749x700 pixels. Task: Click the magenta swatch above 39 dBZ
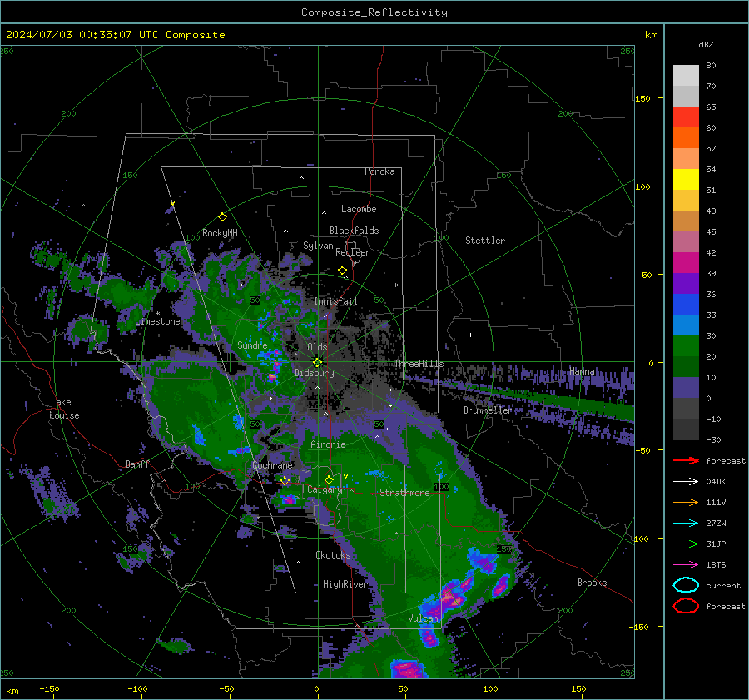[686, 262]
